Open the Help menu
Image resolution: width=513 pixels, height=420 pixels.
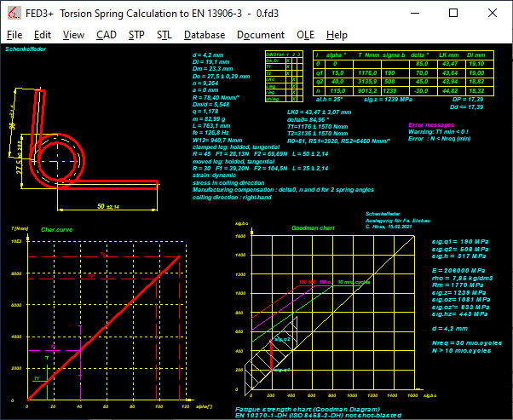pos(337,35)
